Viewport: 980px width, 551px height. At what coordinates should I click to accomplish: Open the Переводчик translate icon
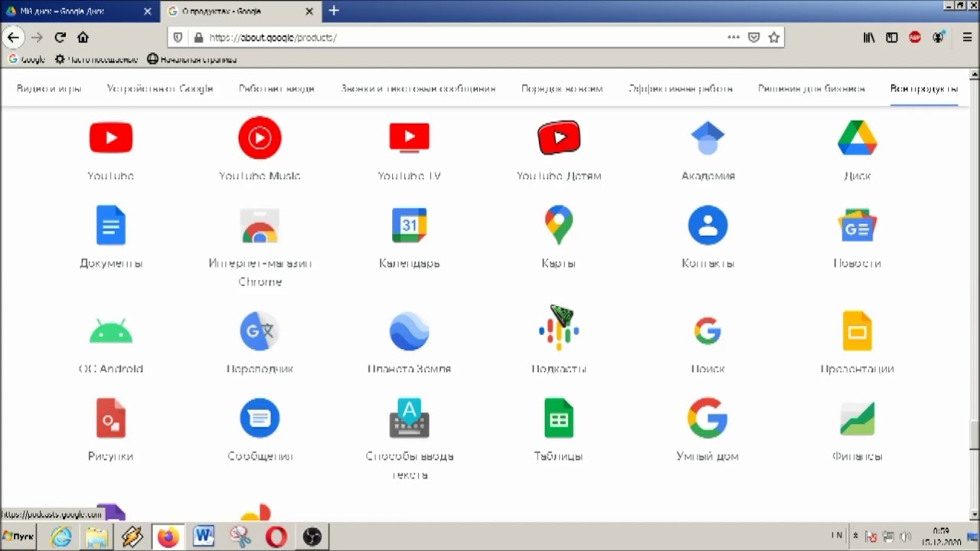click(x=260, y=331)
